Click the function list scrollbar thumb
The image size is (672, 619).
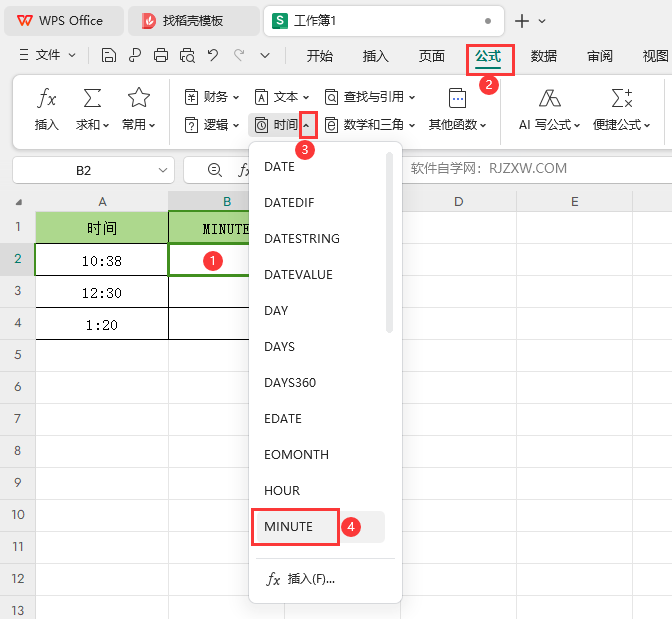coord(389,243)
